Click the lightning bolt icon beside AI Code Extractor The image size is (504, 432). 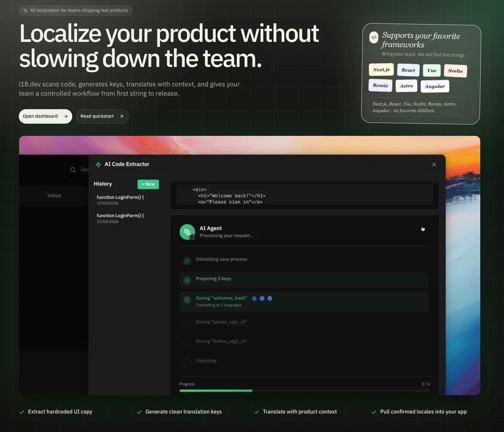(x=98, y=165)
